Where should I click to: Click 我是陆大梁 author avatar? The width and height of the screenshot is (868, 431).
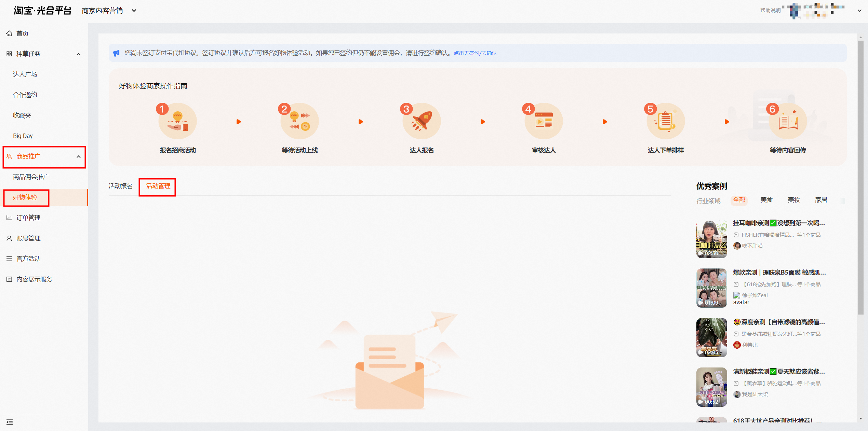[x=737, y=394]
